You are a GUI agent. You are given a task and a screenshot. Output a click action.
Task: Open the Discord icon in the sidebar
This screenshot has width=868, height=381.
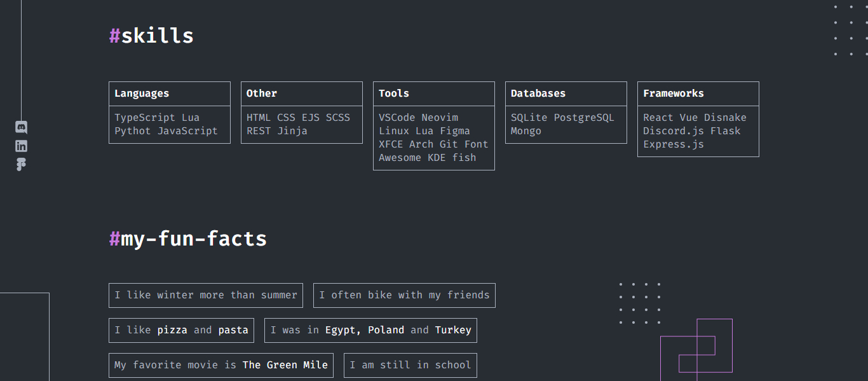pos(21,127)
